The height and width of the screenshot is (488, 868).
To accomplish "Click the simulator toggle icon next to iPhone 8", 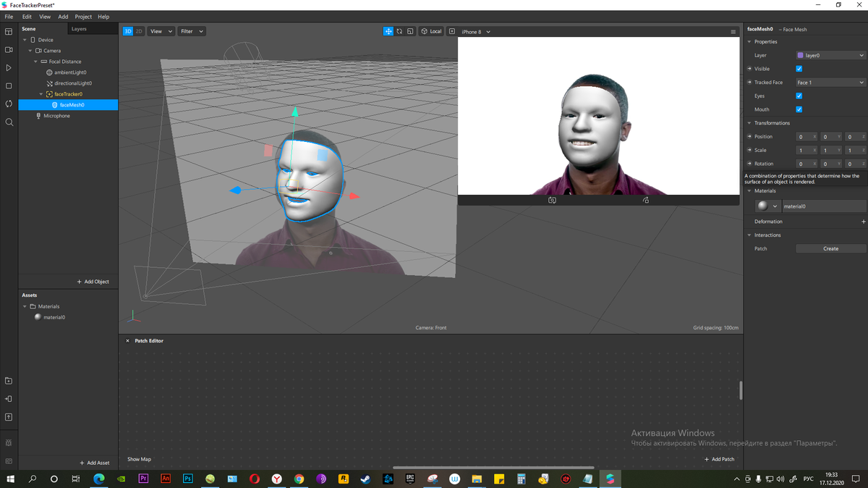I will click(x=452, y=31).
